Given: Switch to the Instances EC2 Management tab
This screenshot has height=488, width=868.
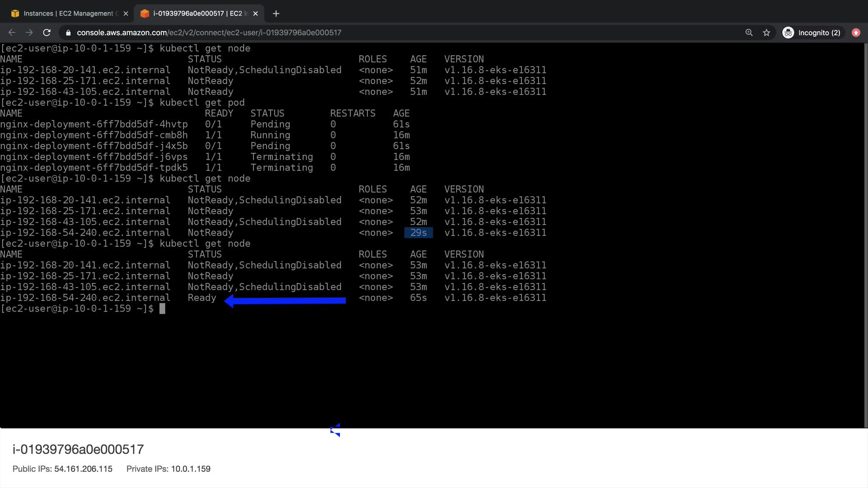Looking at the screenshot, I should pos(68,14).
